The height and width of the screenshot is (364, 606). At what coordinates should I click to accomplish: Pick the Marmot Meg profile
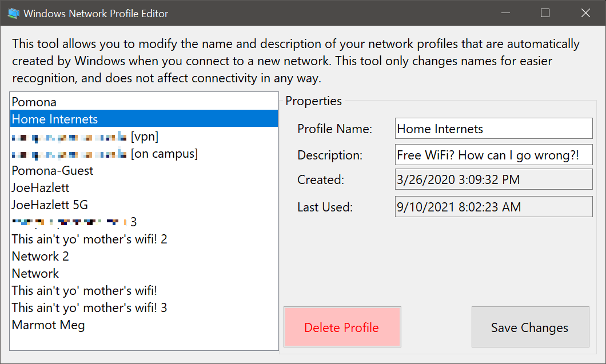pos(49,325)
